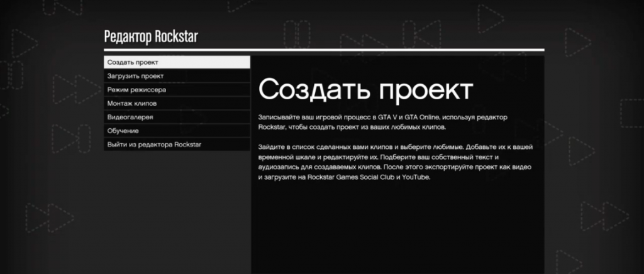644x274 pixels.
Task: Open the Загрузить проект option
Action: (x=177, y=76)
